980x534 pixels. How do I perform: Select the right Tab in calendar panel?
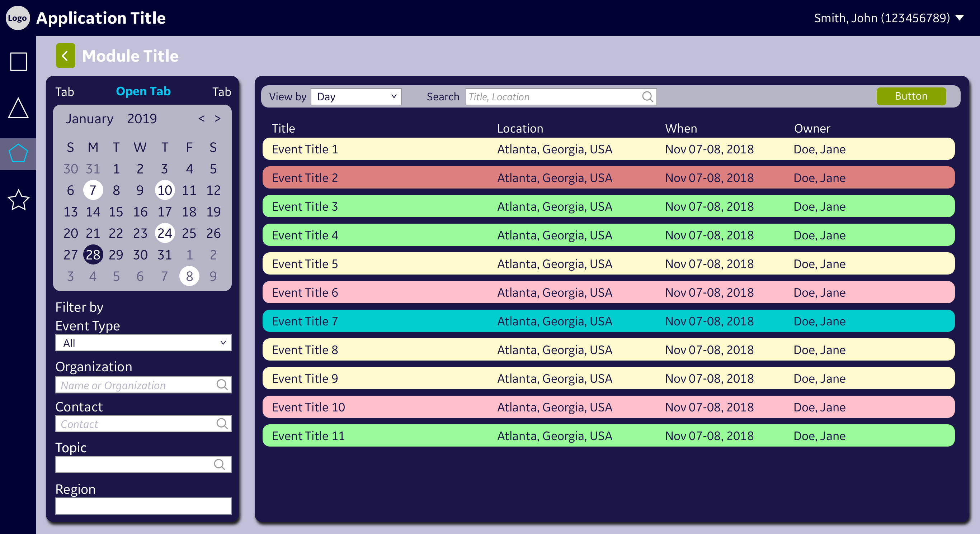222,92
